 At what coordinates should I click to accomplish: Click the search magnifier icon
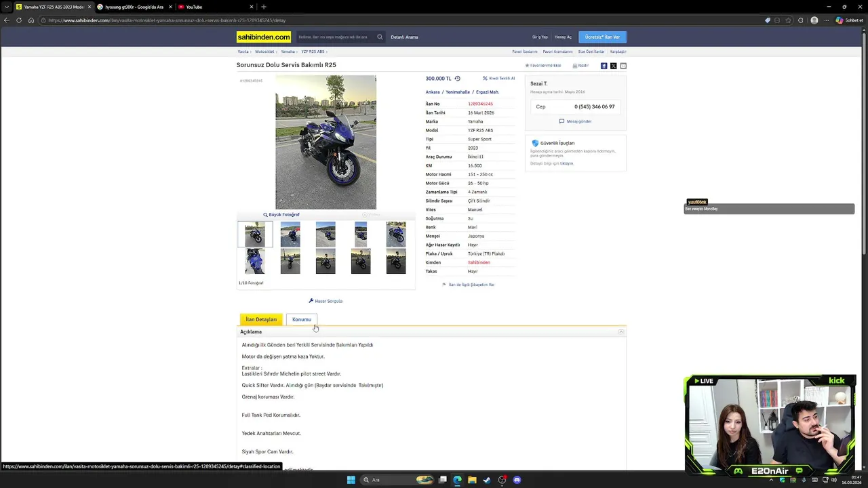tap(380, 37)
